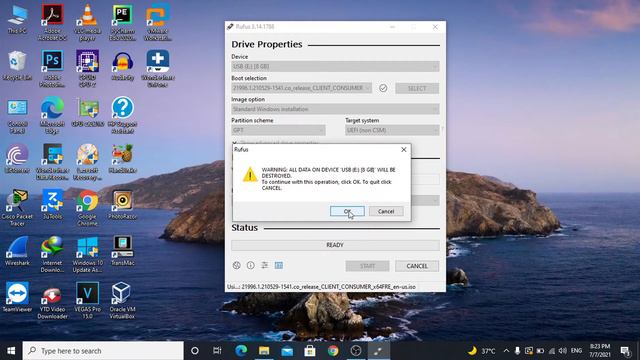Open Adobe Acrobat DC desktop shortcut
The height and width of the screenshot is (360, 640).
[52, 22]
